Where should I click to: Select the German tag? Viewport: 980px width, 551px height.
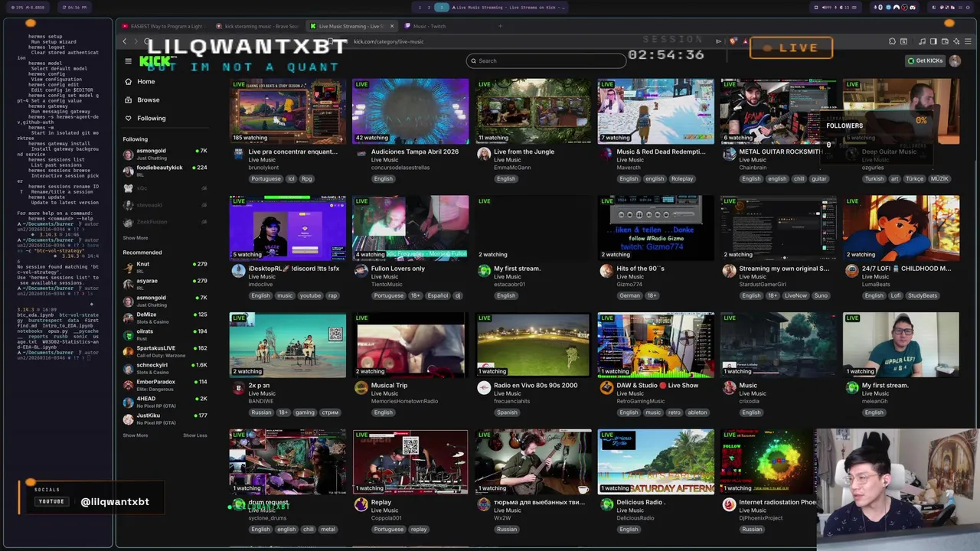[629, 295]
